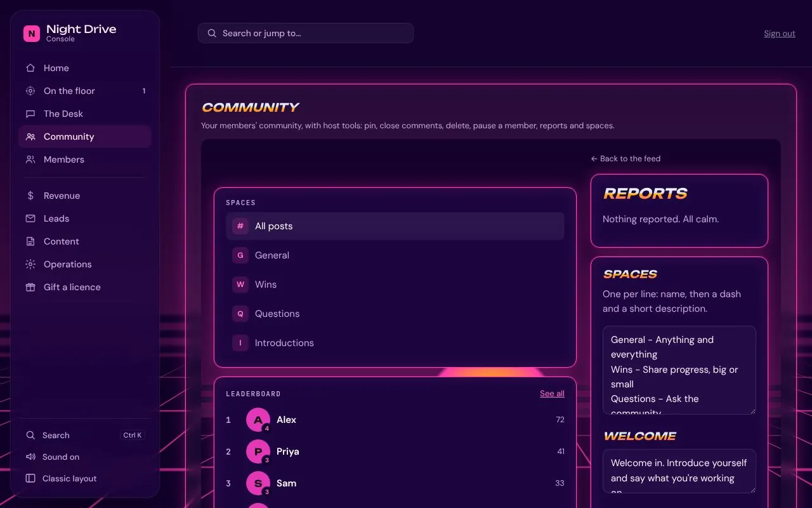Click Sam's name in the leaderboard
The width and height of the screenshot is (812, 508).
(x=287, y=483)
